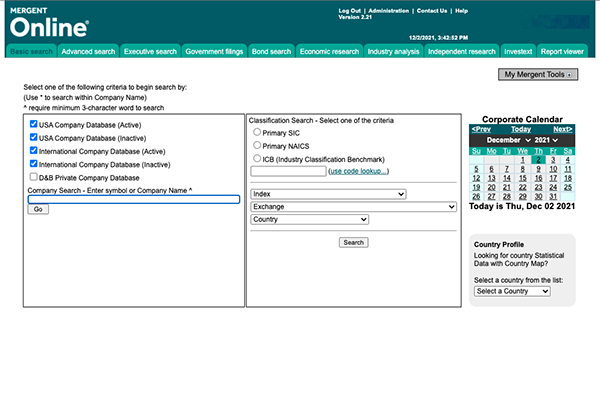Click the classification code input field
The height and width of the screenshot is (400, 600).
[x=289, y=171]
